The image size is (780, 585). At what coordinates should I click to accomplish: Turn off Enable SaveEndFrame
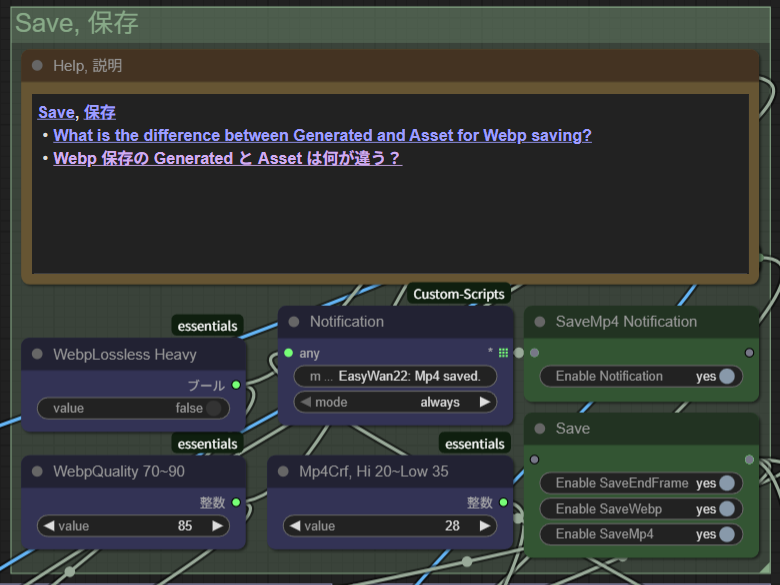pyautogui.click(x=727, y=483)
